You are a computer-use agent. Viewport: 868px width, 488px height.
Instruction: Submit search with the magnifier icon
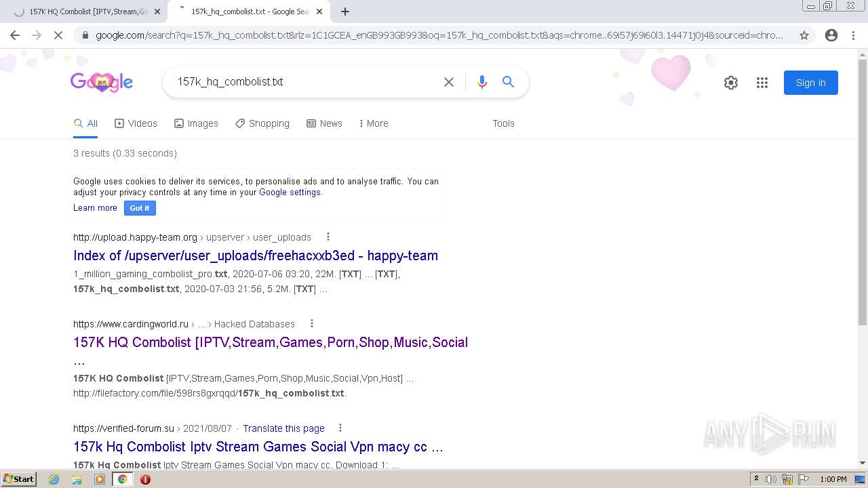point(508,82)
